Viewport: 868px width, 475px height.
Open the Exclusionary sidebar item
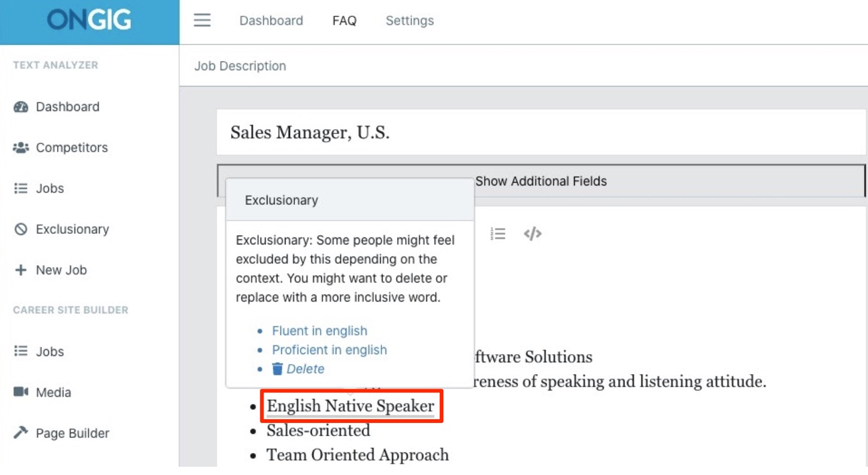pyautogui.click(x=72, y=229)
